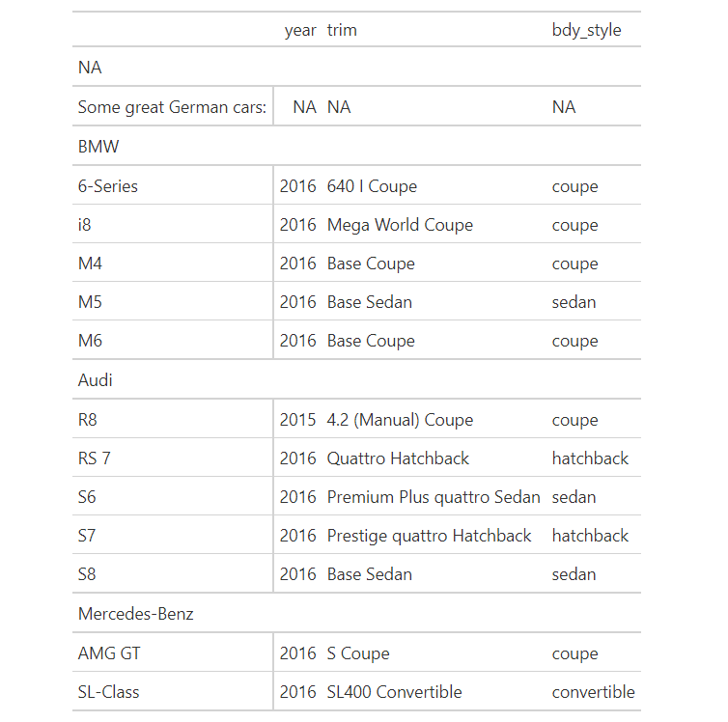Screen dimensions: 728x722
Task: Click the trim column header
Action: click(342, 30)
